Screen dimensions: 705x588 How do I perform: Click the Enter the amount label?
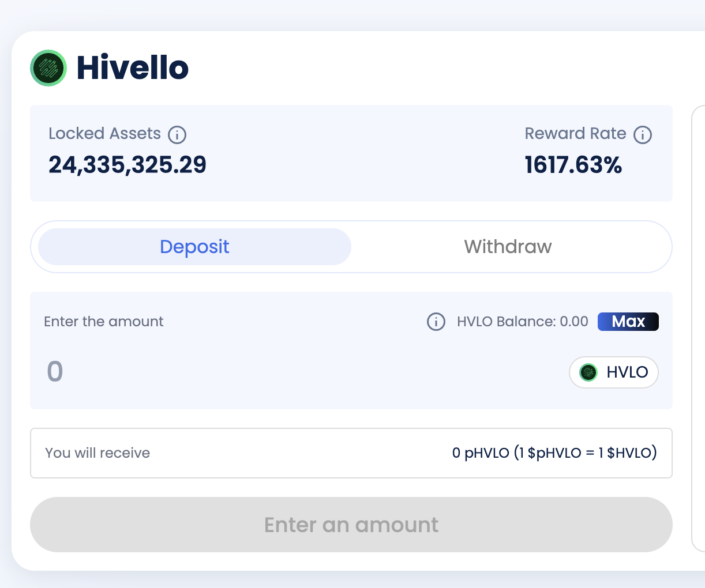104,322
